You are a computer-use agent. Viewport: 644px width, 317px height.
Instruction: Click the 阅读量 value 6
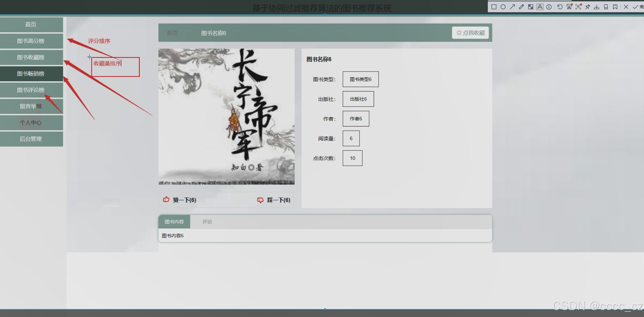351,138
